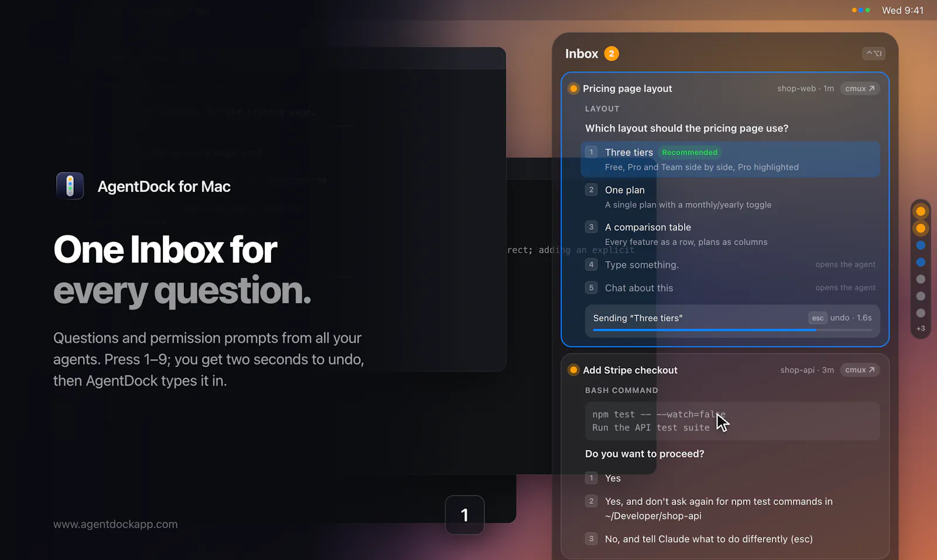Viewport: 937px width, 560px height.
Task: Click the shop-web · 1m label
Action: [x=805, y=88]
